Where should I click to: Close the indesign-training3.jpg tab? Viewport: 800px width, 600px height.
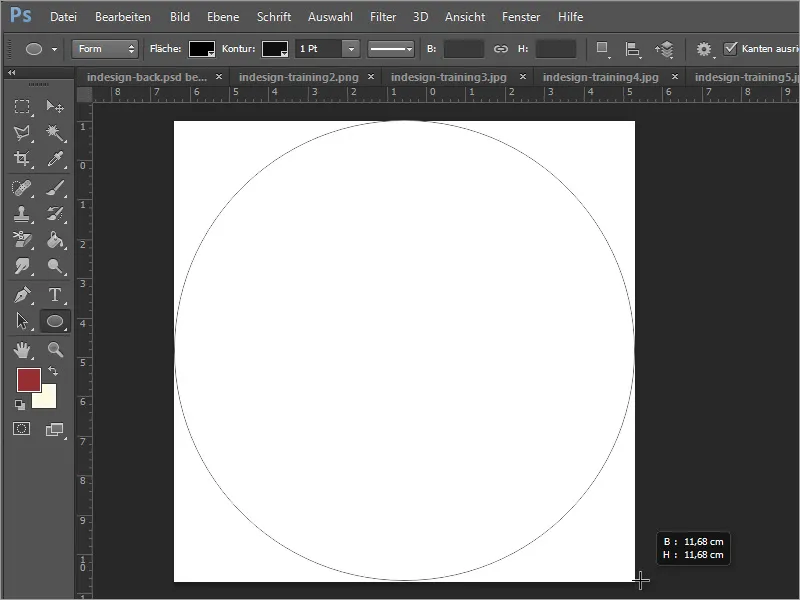(x=523, y=77)
